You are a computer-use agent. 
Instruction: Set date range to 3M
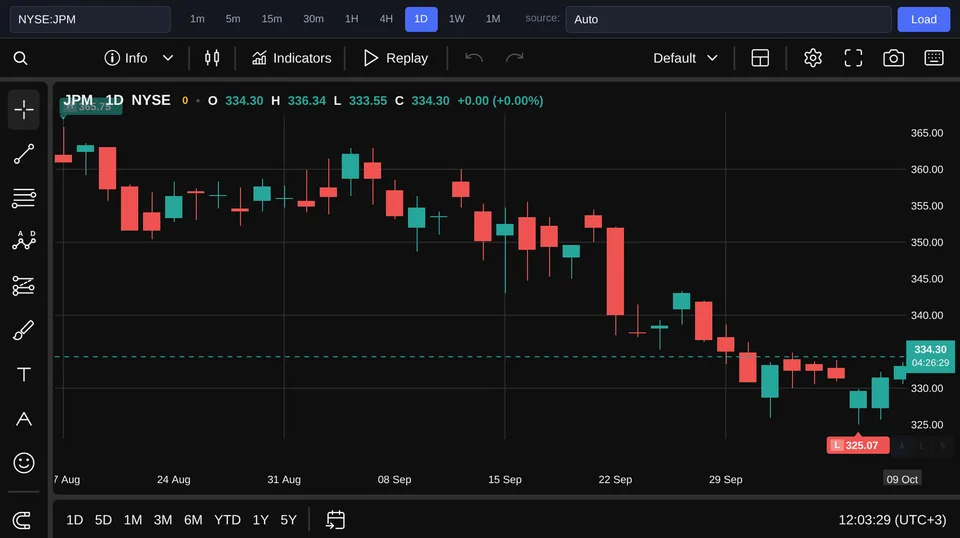click(163, 520)
